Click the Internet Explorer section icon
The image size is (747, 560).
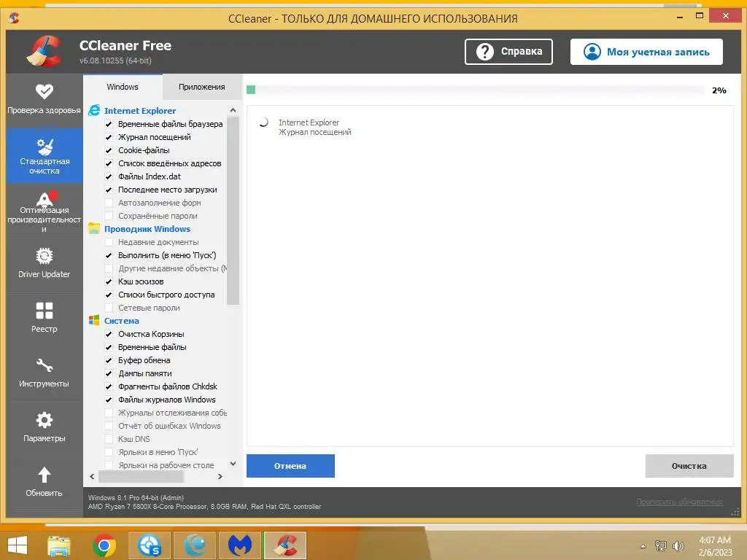tap(94, 111)
